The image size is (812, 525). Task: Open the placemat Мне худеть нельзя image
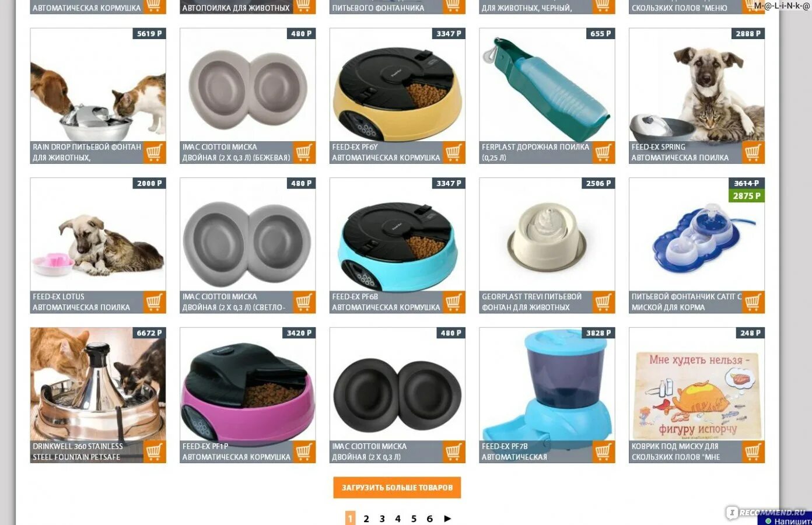tap(696, 384)
